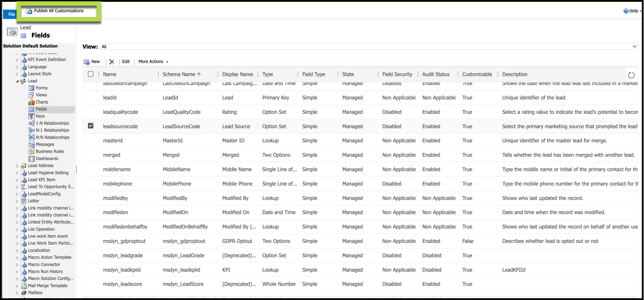The image size is (644, 300).
Task: Click the Forms icon under Lead
Action: 31,88
